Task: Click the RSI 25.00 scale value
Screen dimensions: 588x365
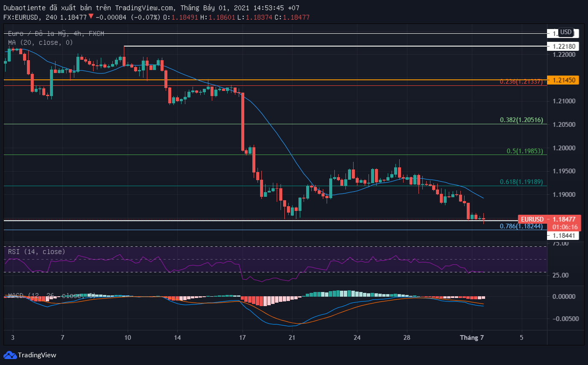Action: pyautogui.click(x=560, y=275)
